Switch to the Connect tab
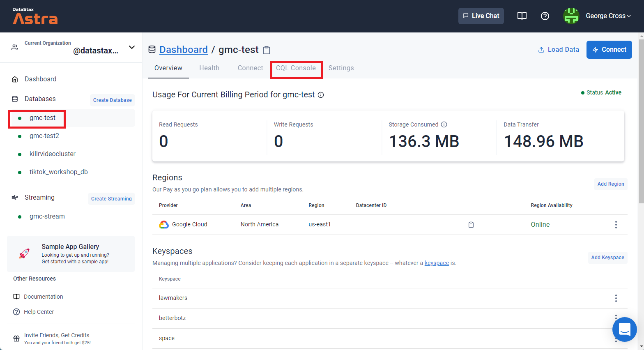 point(251,68)
